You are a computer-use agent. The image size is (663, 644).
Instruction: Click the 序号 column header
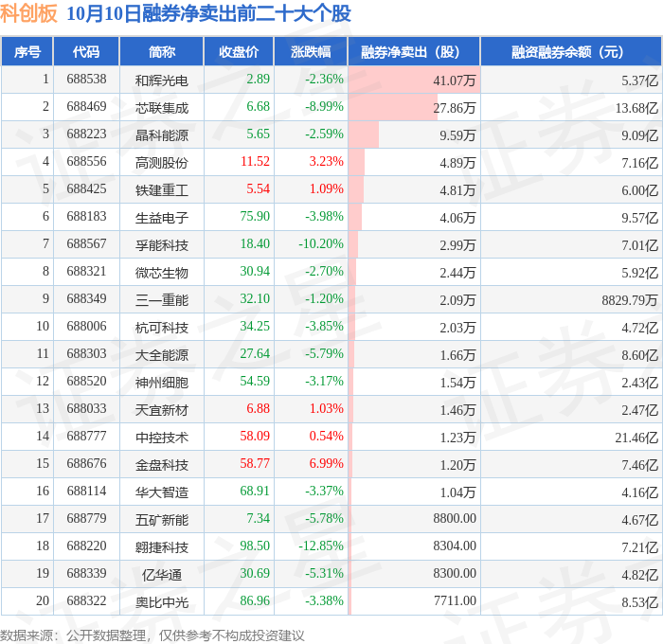[27, 51]
